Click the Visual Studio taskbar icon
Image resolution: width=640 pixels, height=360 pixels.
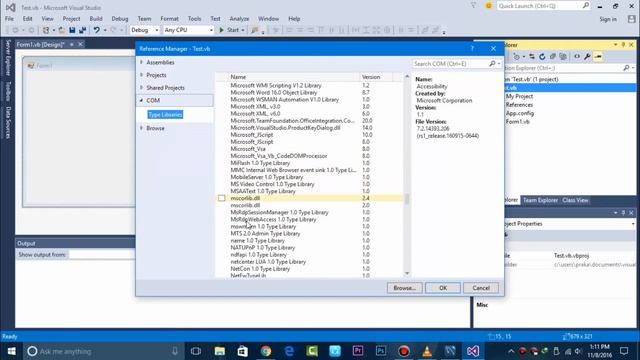(x=473, y=351)
